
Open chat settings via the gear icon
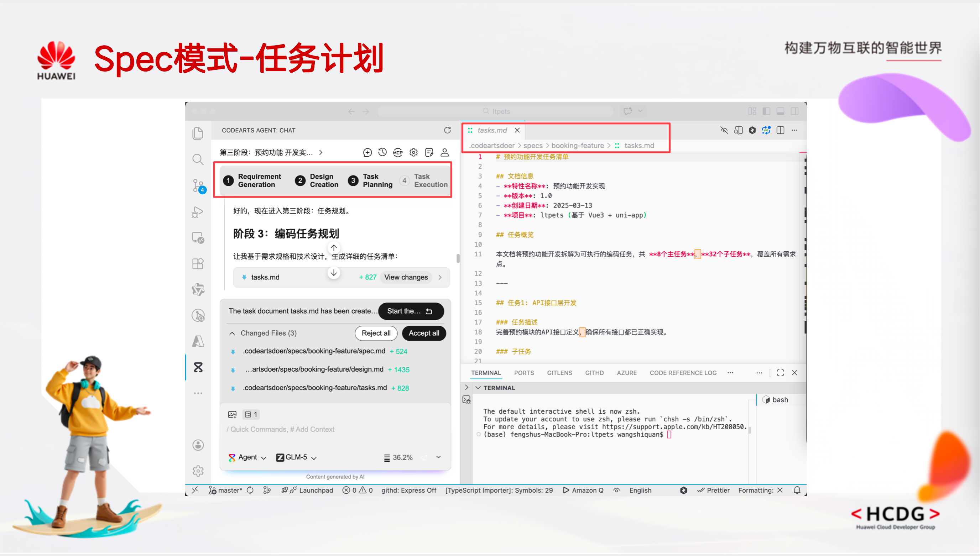[x=413, y=152]
